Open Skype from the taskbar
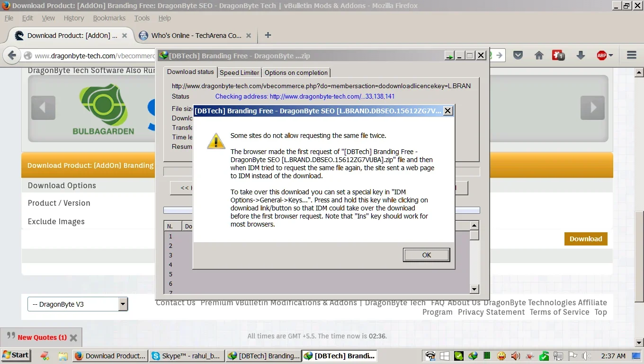 [187, 356]
